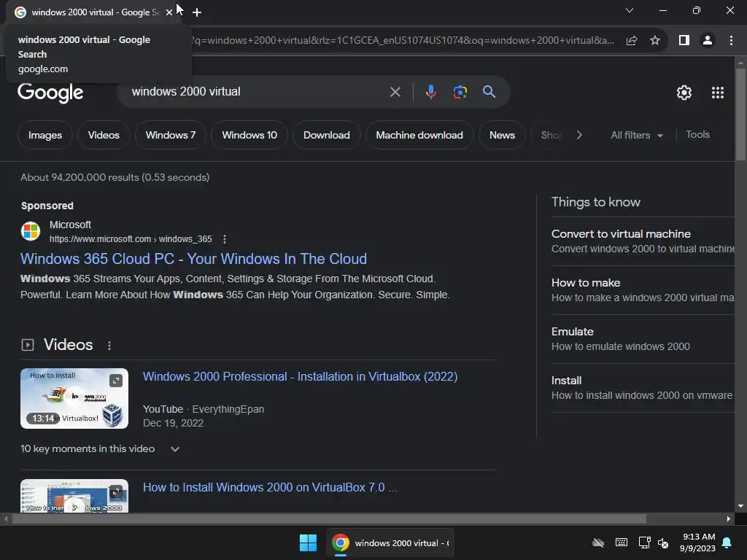
Task: Open a new Chrome tab
Action: pyautogui.click(x=197, y=12)
